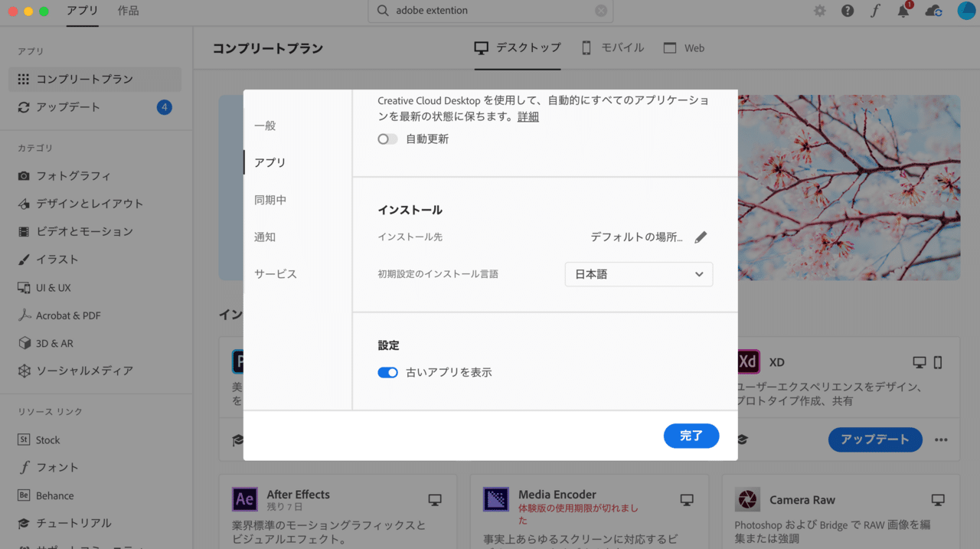Open the 初期設定のインストール言語 dropdown
The image size is (980, 549).
[x=639, y=274]
